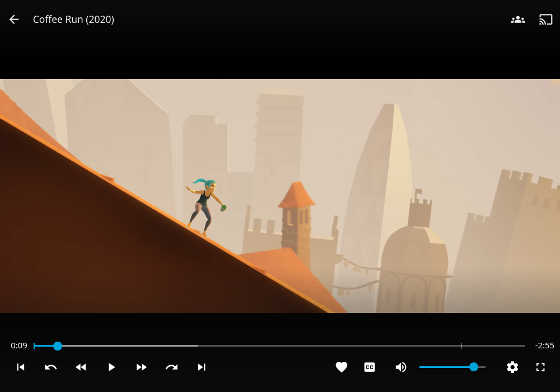Go back using the arrow icon
The height and width of the screenshot is (392, 560).
[x=14, y=19]
